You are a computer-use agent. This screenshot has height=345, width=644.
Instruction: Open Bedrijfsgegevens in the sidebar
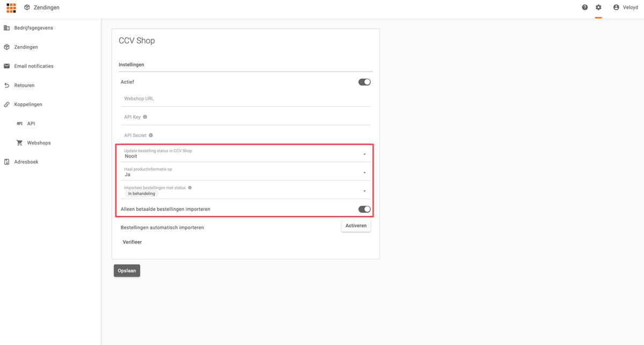pyautogui.click(x=33, y=28)
